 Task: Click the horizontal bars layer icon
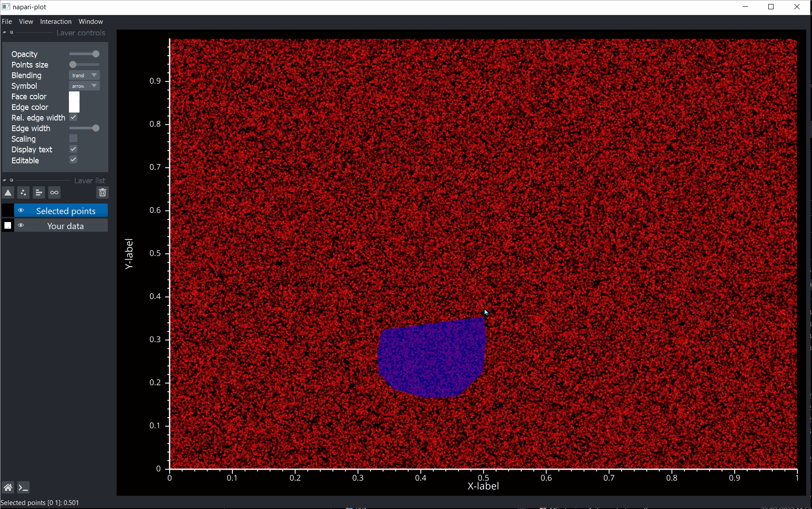tap(39, 192)
